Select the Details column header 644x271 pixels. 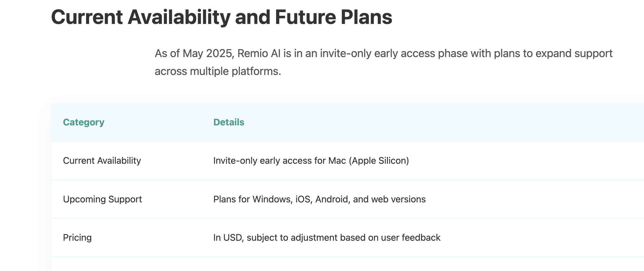[229, 122]
